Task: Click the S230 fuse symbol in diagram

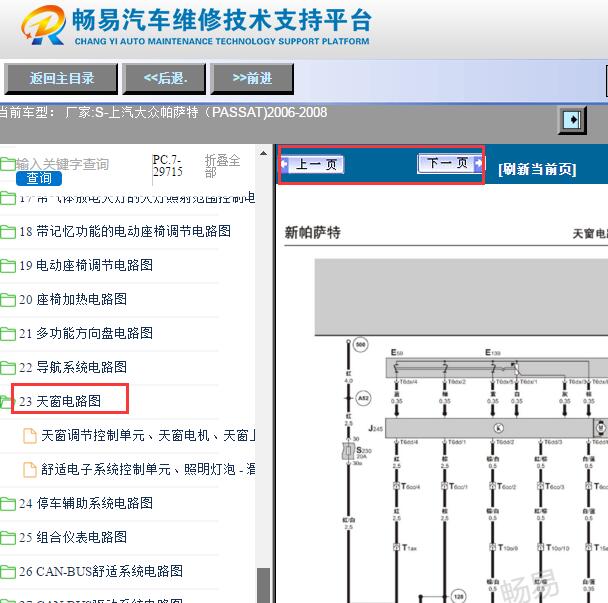Action: [x=348, y=451]
